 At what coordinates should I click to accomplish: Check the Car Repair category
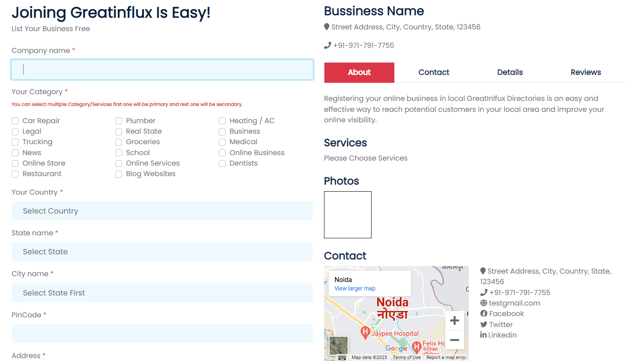(x=15, y=121)
